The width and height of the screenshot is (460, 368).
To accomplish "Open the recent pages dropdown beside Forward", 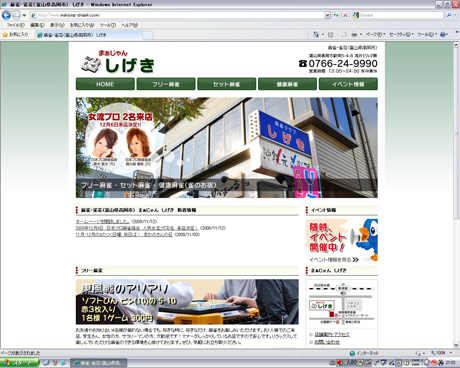I will pos(24,15).
